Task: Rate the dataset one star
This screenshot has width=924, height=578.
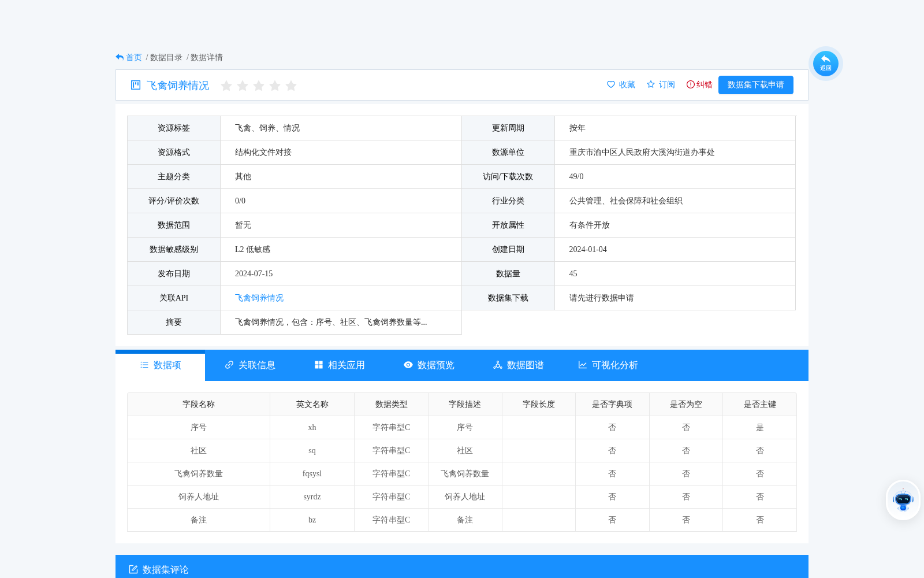Action: pos(226,86)
